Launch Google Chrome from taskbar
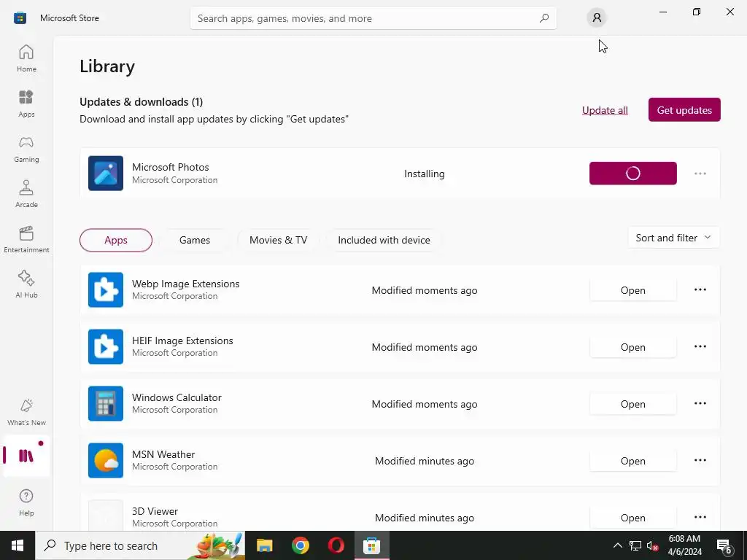747x560 pixels. pyautogui.click(x=300, y=545)
